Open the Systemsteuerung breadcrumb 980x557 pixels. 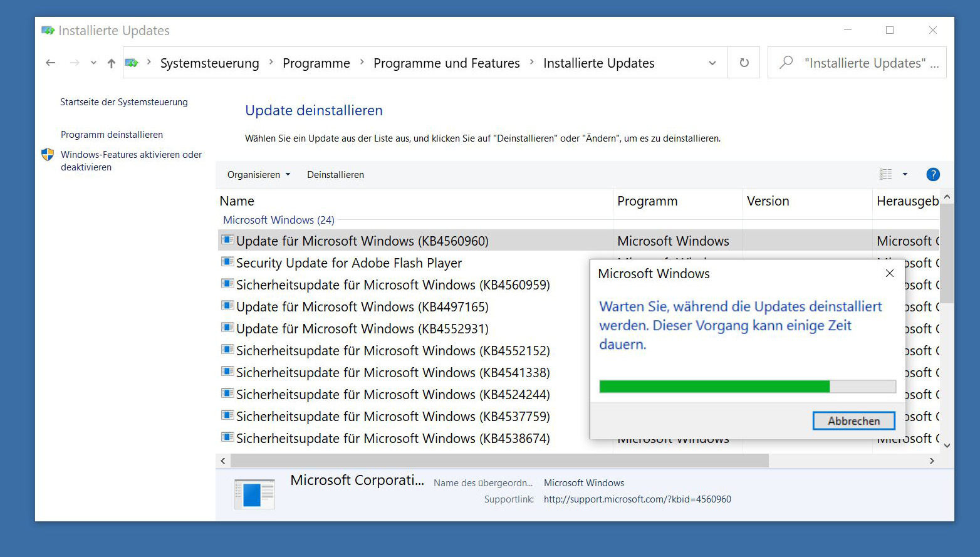pos(209,63)
